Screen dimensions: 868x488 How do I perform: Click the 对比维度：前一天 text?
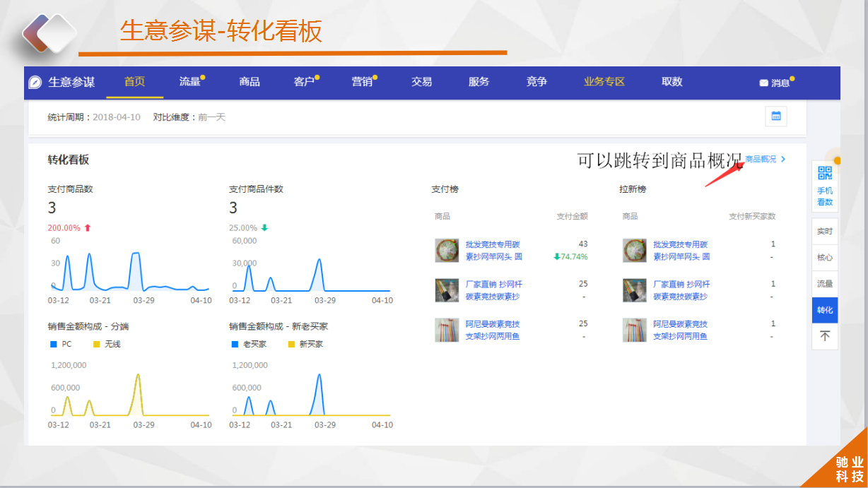coord(189,117)
